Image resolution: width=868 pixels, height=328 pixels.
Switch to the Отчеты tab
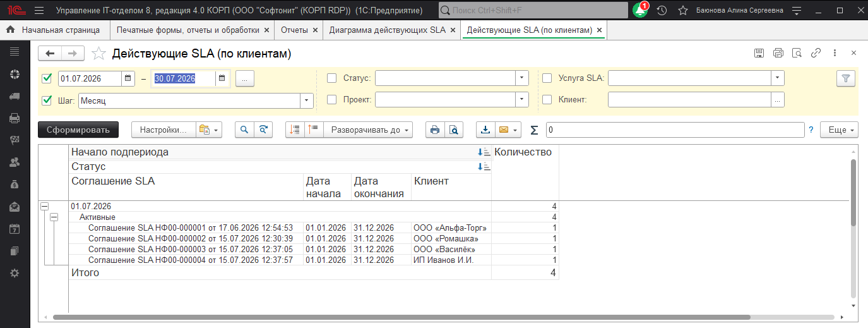coord(294,30)
